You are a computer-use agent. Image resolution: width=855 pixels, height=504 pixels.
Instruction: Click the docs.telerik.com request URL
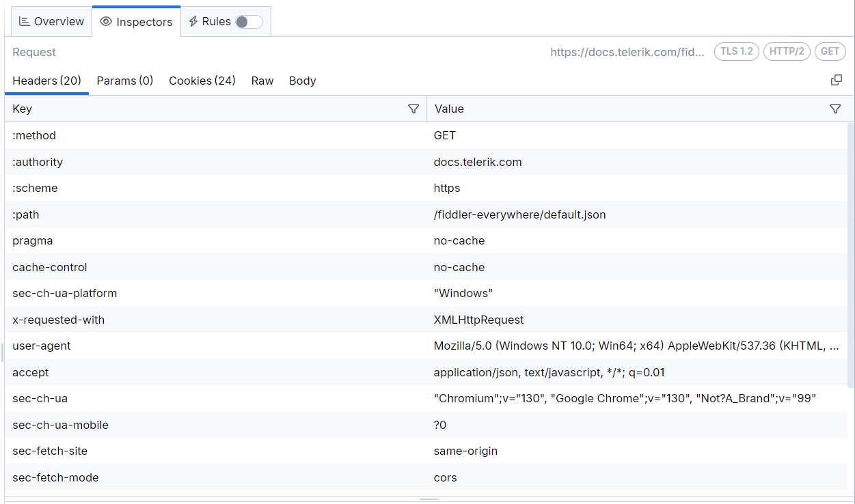(x=627, y=51)
